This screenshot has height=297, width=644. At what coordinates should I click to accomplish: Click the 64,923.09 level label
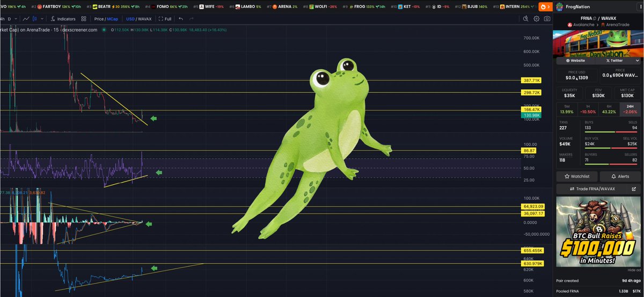[x=533, y=206]
